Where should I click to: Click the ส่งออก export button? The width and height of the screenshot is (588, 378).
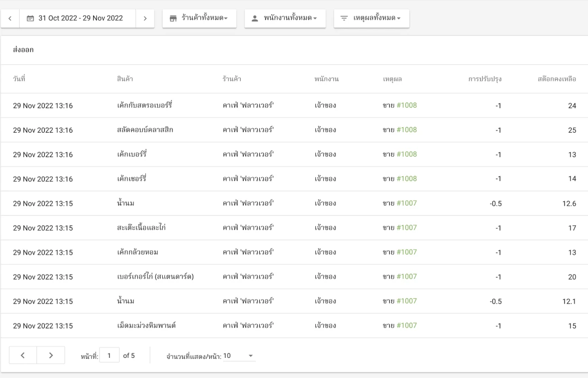pyautogui.click(x=23, y=50)
